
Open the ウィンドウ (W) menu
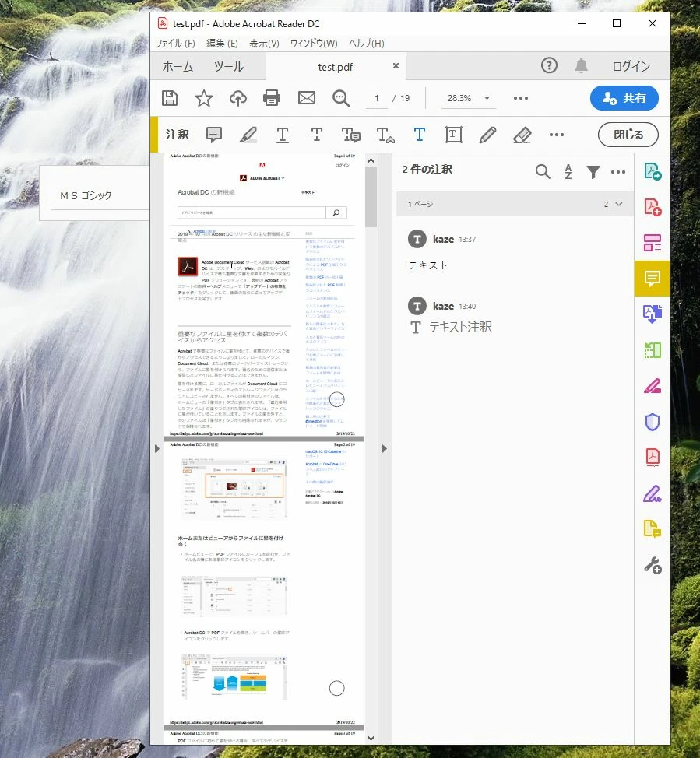pos(314,44)
